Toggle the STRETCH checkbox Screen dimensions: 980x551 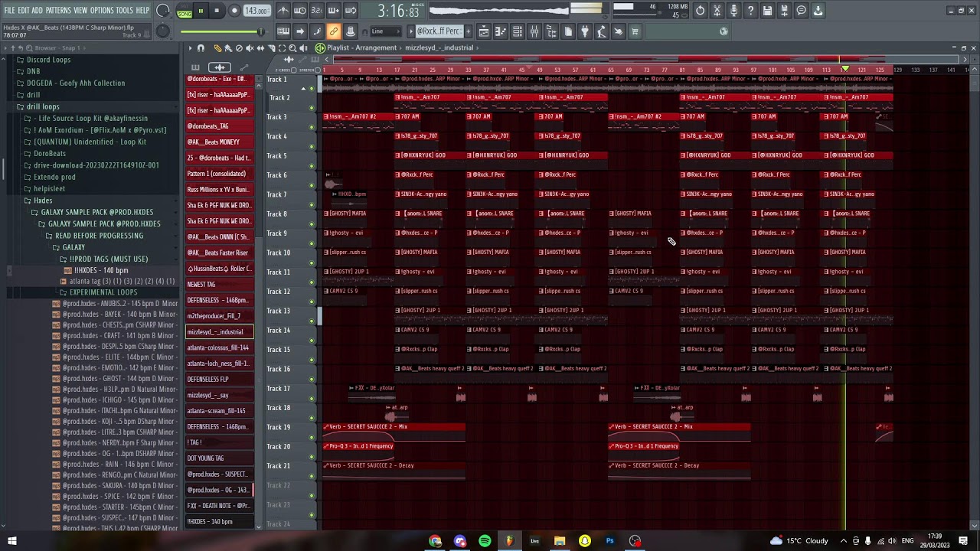point(318,70)
